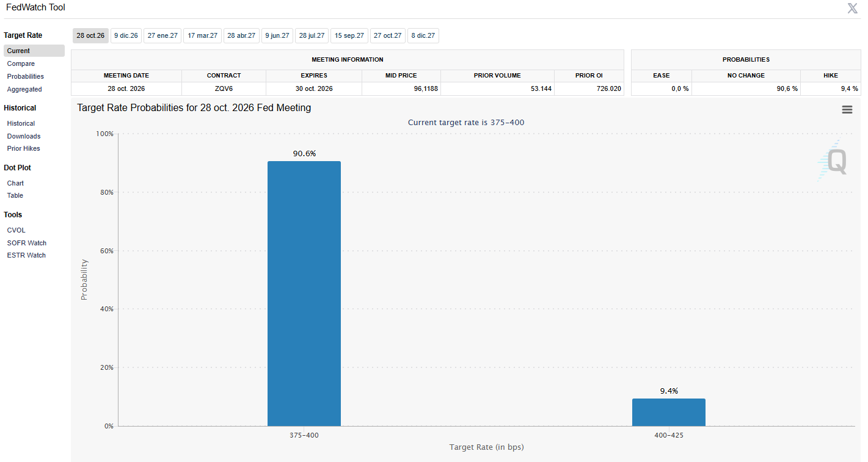Click the Current target rate subtitle
The height and width of the screenshot is (462, 868).
466,123
